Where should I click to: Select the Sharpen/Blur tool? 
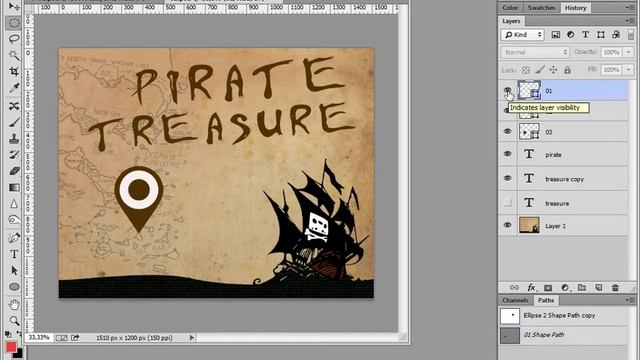click(x=14, y=203)
